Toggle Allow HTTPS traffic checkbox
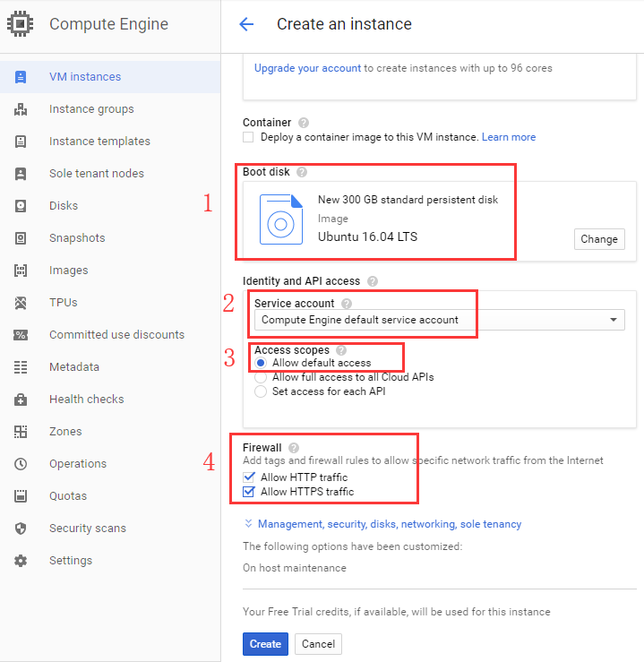 coord(249,492)
